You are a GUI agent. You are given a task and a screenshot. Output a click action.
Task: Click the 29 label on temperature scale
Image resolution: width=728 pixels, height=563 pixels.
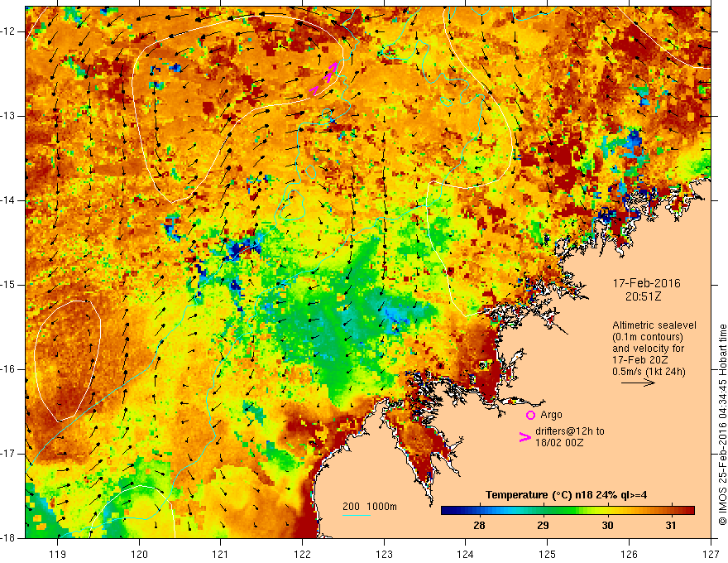[543, 526]
